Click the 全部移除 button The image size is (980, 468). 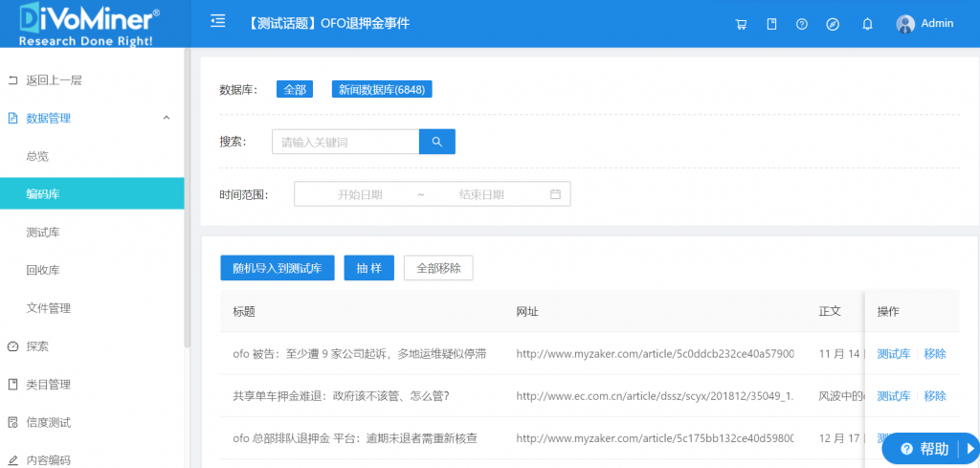coord(438,268)
